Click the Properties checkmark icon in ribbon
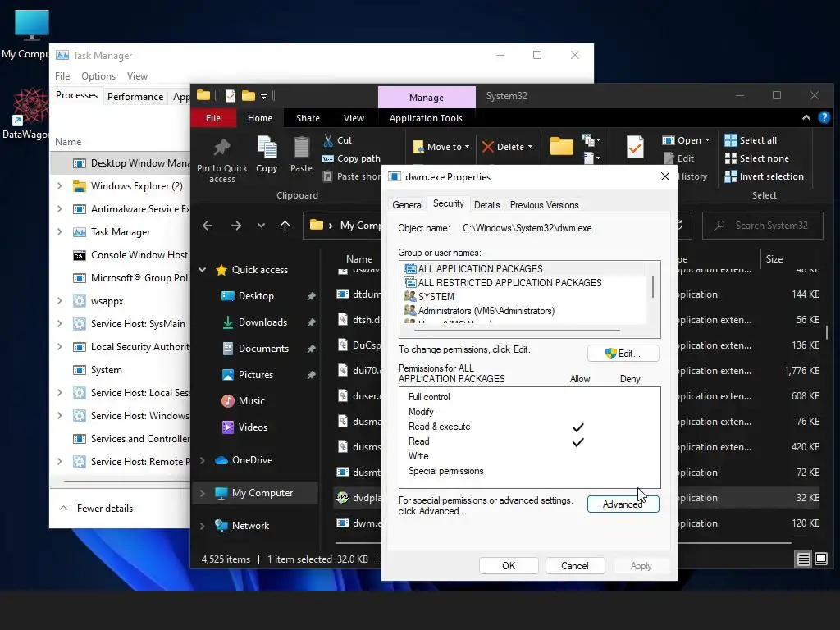This screenshot has width=840, height=630. click(x=635, y=147)
